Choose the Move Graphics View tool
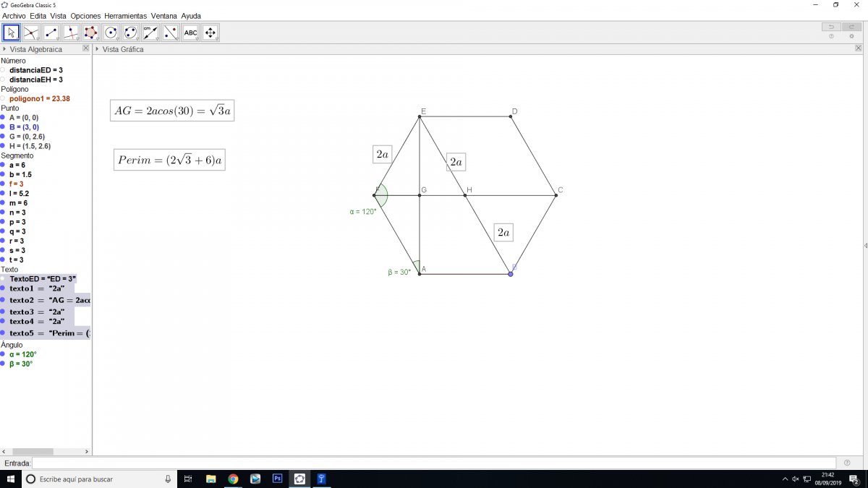The width and height of the screenshot is (868, 488). point(210,33)
